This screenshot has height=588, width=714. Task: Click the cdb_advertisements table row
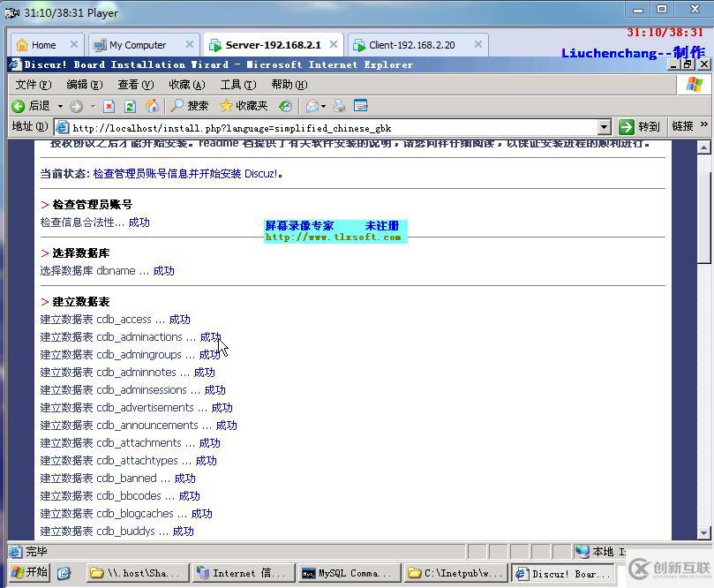tap(137, 407)
